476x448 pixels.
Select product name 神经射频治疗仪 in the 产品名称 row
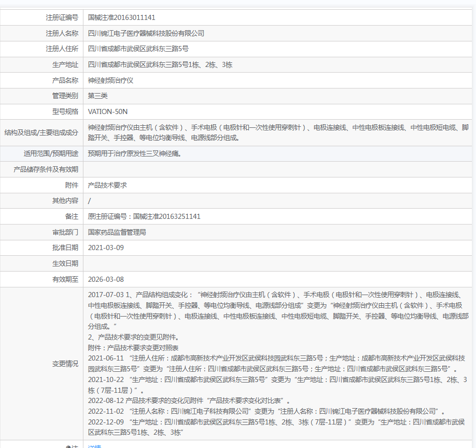click(x=111, y=80)
